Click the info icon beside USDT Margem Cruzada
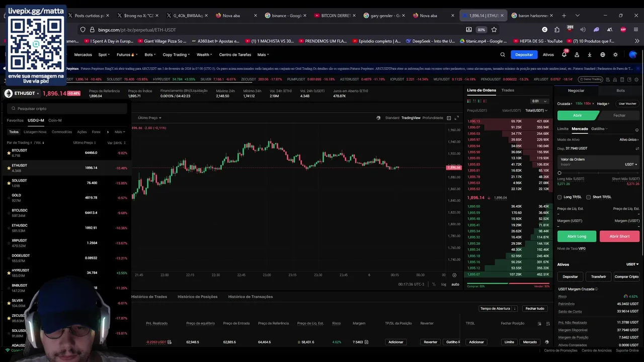The height and width of the screenshot is (362, 644). coord(597,289)
